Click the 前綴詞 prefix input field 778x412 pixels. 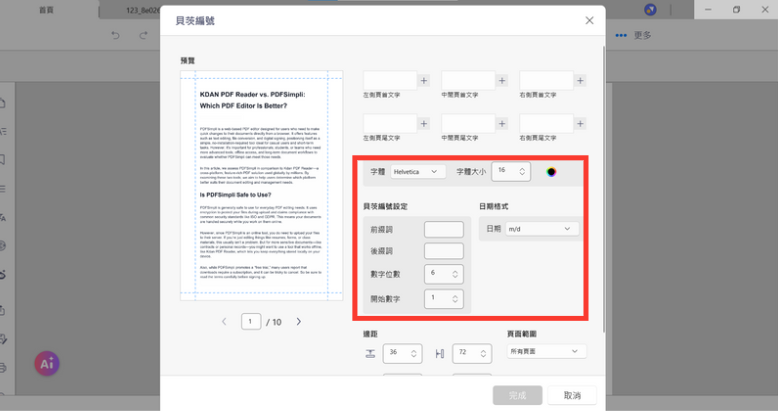click(443, 229)
